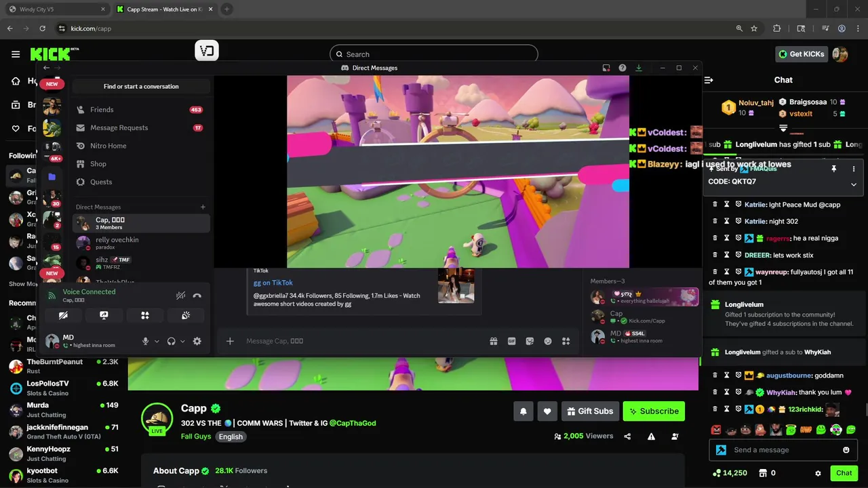
Task: Open the channel points 14,250 balance
Action: click(x=730, y=473)
